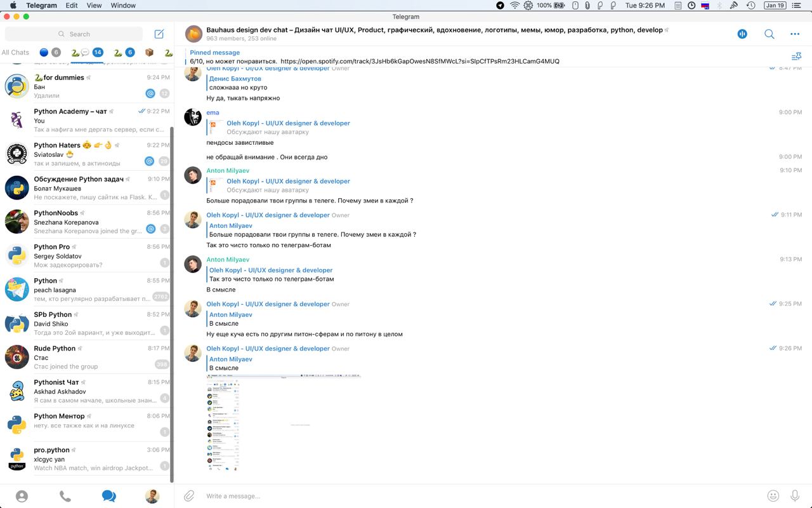
Task: Open the battery 100% status in menu bar
Action: (x=551, y=5)
